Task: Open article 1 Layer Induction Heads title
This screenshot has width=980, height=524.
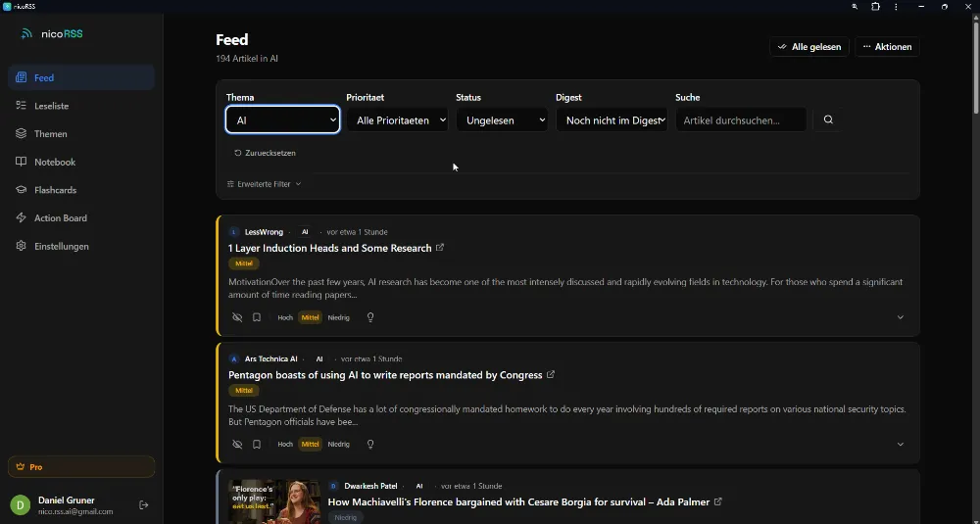Action: [330, 248]
